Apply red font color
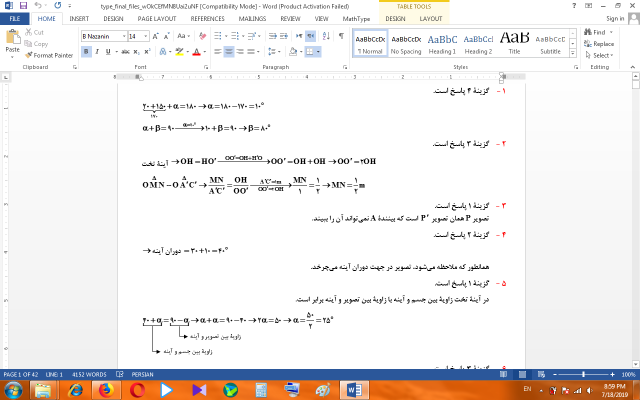Image resolution: width=640 pixels, height=400 pixels. (197, 52)
